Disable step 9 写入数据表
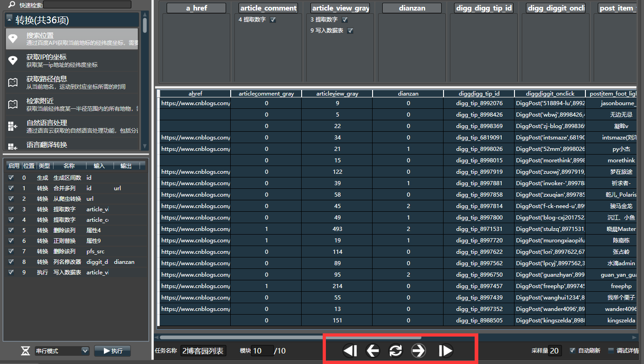Viewport: 644px width, 364px height. tap(11, 272)
